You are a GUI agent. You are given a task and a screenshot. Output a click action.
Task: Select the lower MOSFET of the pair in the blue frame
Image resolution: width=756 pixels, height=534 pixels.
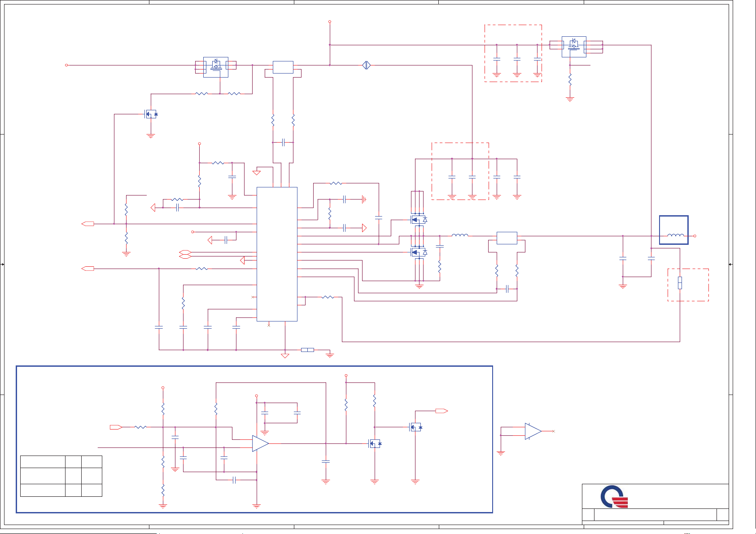click(375, 443)
